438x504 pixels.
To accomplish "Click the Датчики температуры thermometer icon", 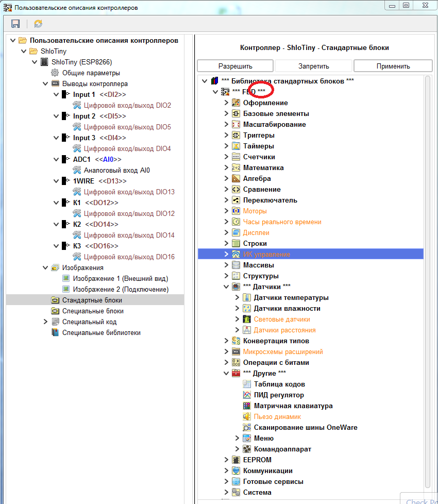I will (x=246, y=297).
